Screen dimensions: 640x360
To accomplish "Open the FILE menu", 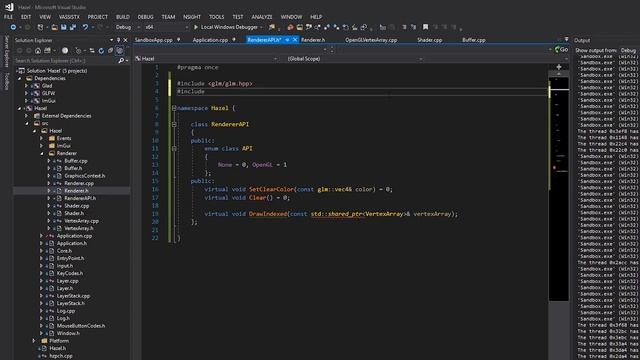I will point(8,17).
